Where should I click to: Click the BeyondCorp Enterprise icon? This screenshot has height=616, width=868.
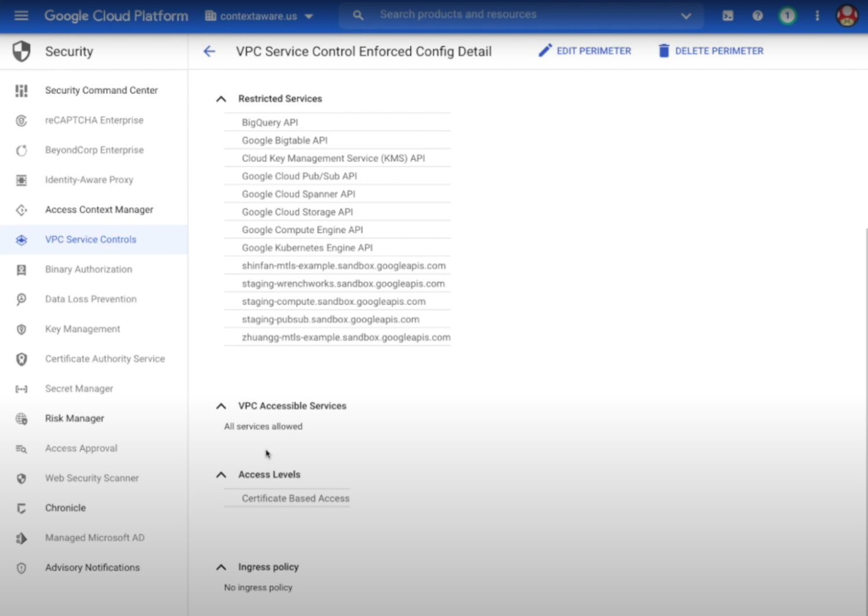tap(21, 150)
